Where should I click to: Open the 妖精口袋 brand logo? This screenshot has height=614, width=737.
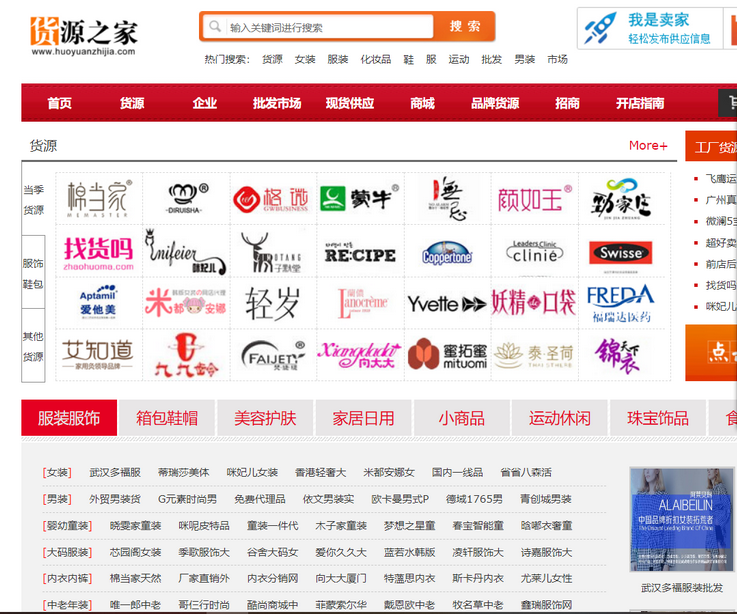pyautogui.click(x=534, y=303)
